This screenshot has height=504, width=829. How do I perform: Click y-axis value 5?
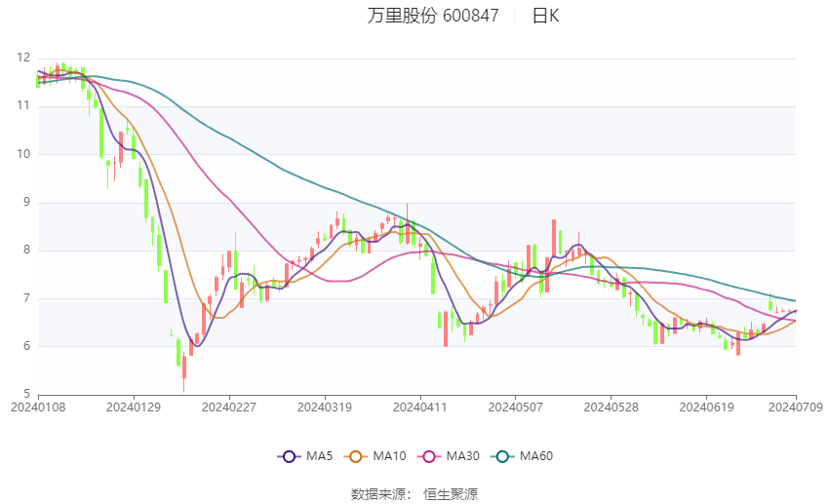click(x=27, y=394)
